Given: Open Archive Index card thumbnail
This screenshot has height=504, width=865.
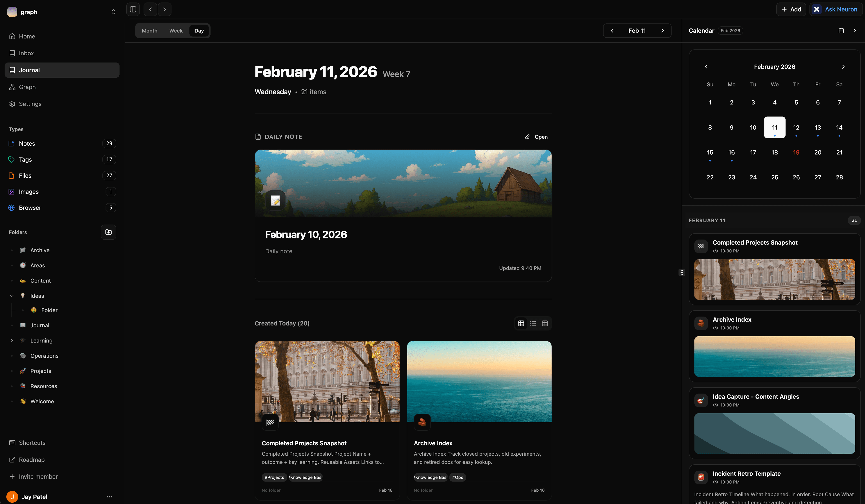Looking at the screenshot, I should [x=479, y=381].
